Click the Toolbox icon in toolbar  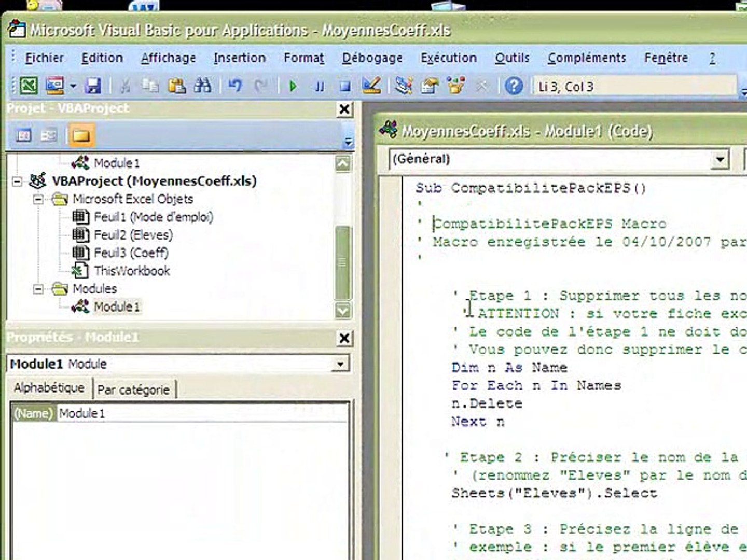click(x=482, y=86)
